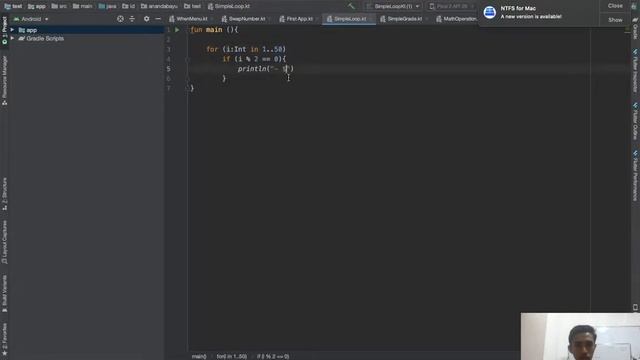
Task: Click the icon at the right-gutter bottom
Action: point(635,307)
